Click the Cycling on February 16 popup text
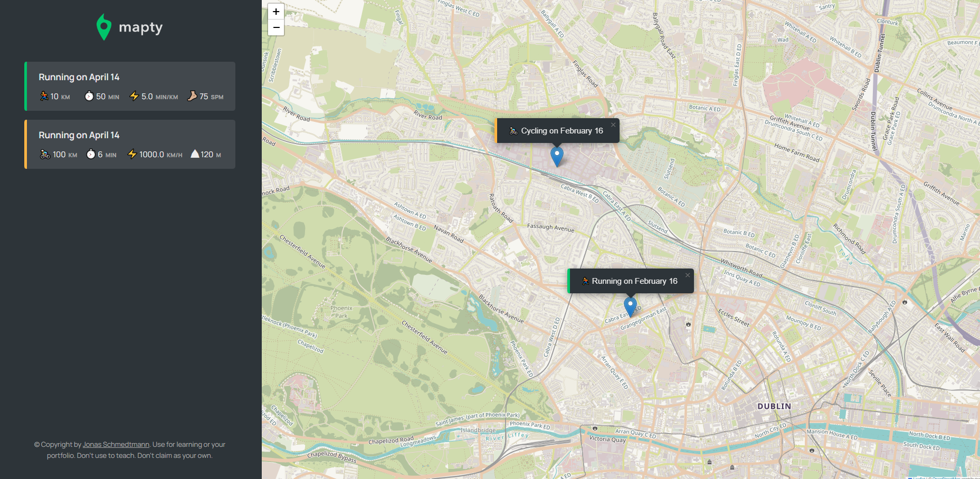This screenshot has height=479, width=980. click(562, 131)
